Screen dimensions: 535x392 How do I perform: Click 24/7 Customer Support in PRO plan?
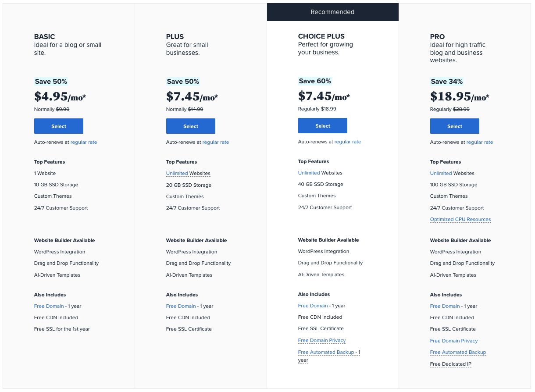click(457, 208)
